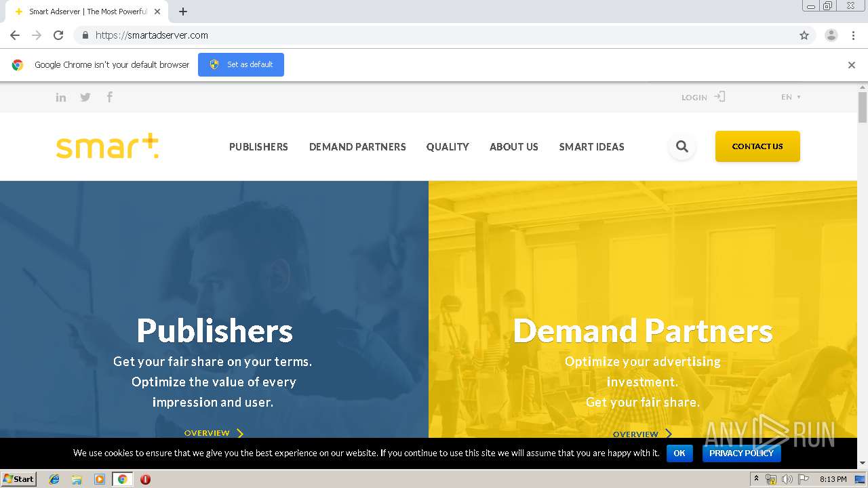Open Demand Partners Overview link
The width and height of the screenshot is (868, 488).
coord(642,434)
